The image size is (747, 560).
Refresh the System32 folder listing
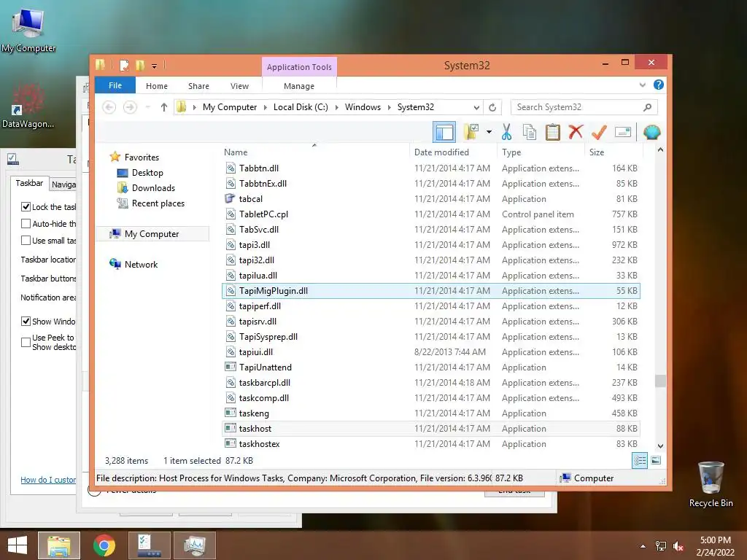point(492,107)
